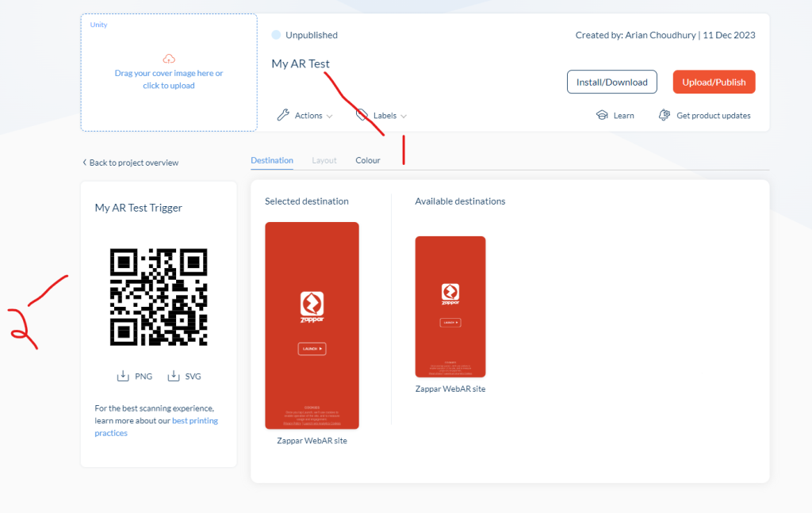Select the Destination tab

pyautogui.click(x=272, y=160)
